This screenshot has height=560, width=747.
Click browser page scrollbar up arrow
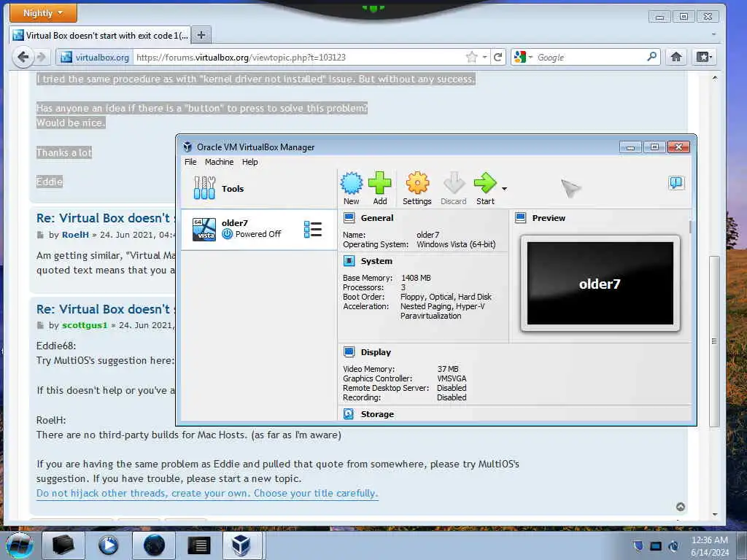715,78
